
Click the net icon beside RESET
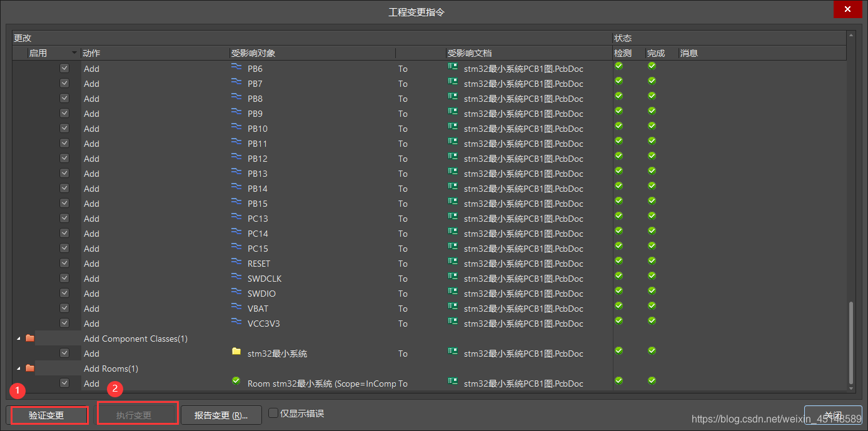(236, 263)
